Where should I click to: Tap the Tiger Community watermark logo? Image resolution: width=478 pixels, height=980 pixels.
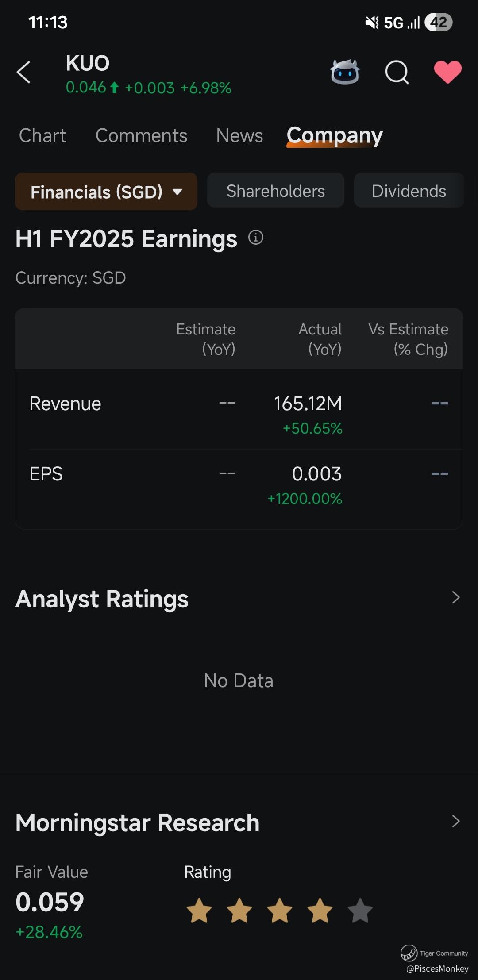409,953
